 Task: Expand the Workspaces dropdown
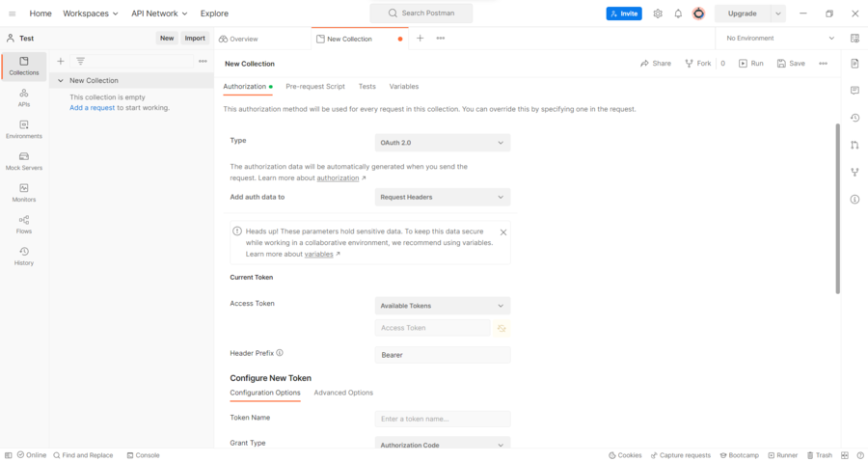point(91,14)
